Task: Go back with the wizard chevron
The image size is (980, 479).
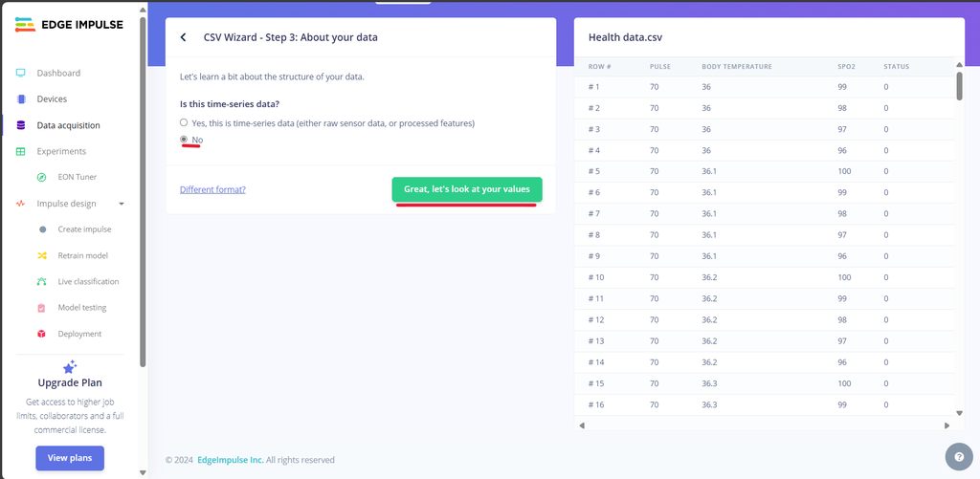Action: click(183, 37)
